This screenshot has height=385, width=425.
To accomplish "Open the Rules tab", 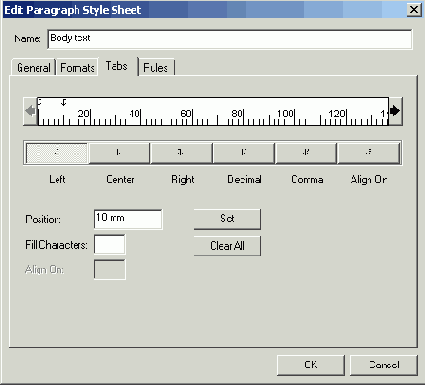I will click(156, 68).
